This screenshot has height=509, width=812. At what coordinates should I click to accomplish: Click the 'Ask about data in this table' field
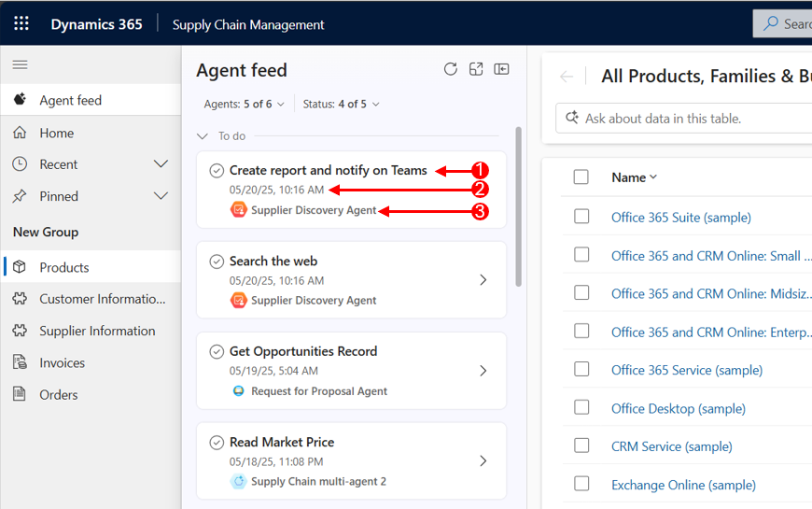683,119
